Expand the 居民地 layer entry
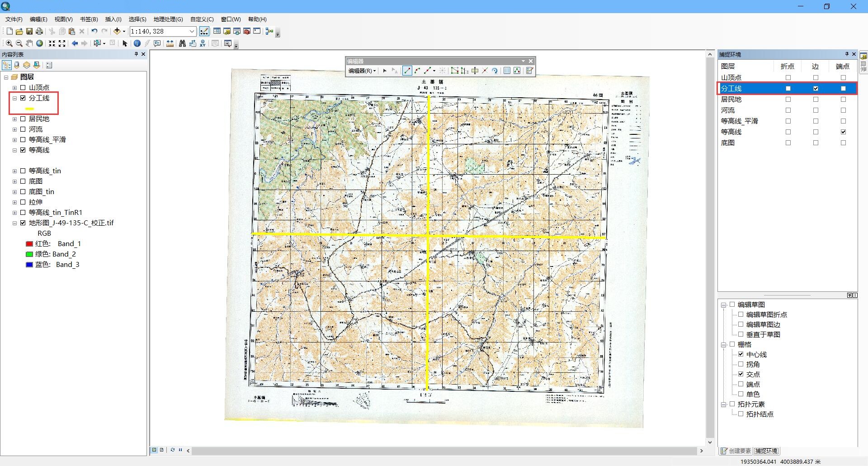The width and height of the screenshot is (868, 466). (x=14, y=119)
